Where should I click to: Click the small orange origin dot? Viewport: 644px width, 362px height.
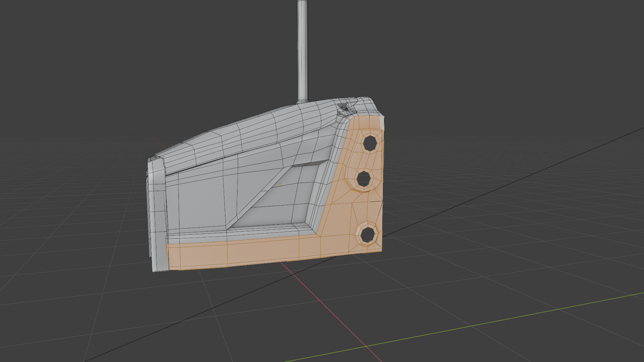point(280,184)
